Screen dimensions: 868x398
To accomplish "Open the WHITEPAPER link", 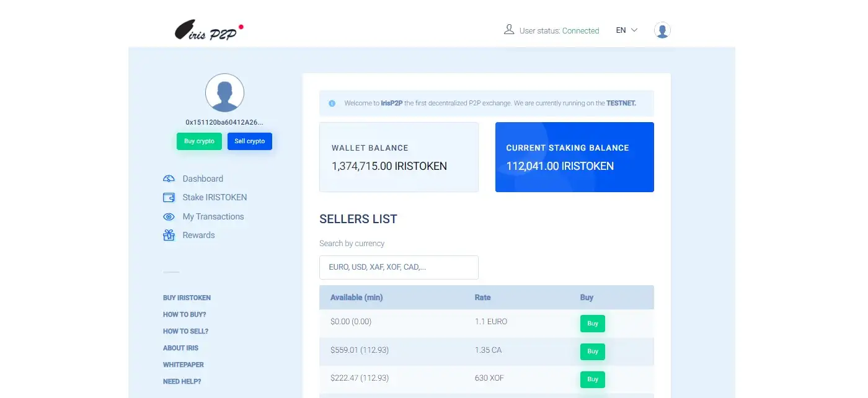I will (x=183, y=365).
